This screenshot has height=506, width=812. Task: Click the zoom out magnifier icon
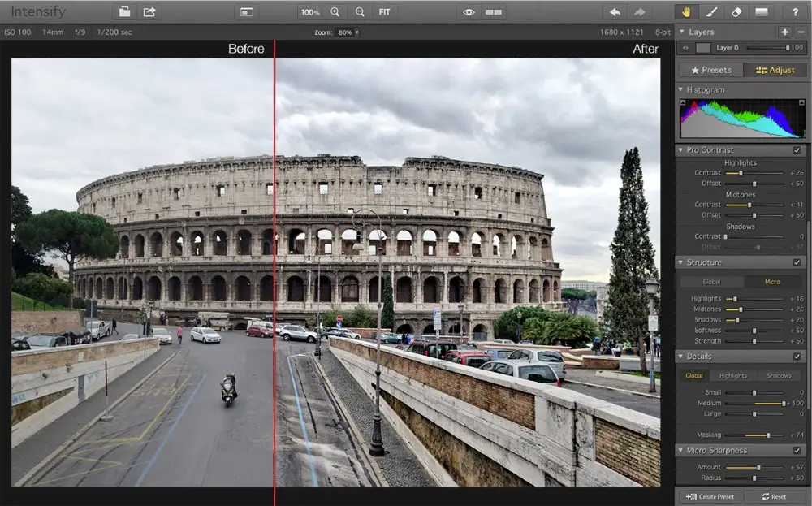pos(360,12)
